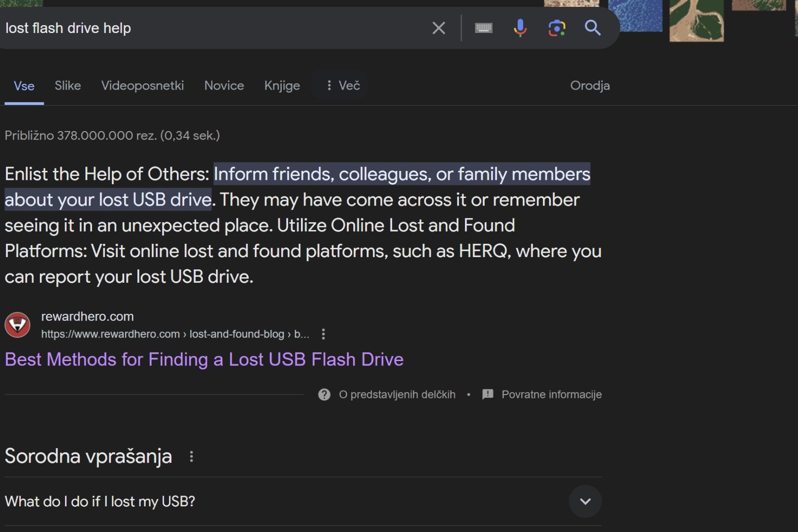The width and height of the screenshot is (798, 532).
Task: Open options dots beside Sorodna vprašanja
Action: pyautogui.click(x=192, y=457)
